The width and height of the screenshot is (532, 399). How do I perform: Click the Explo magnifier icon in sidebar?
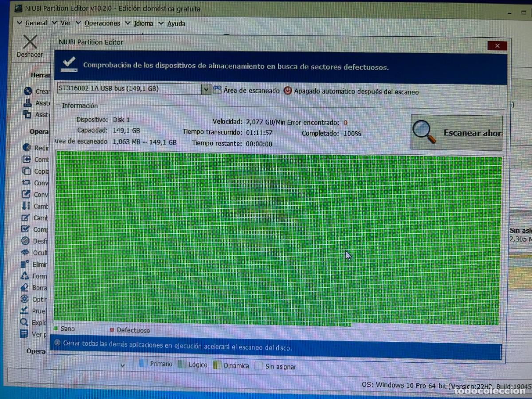click(x=24, y=322)
